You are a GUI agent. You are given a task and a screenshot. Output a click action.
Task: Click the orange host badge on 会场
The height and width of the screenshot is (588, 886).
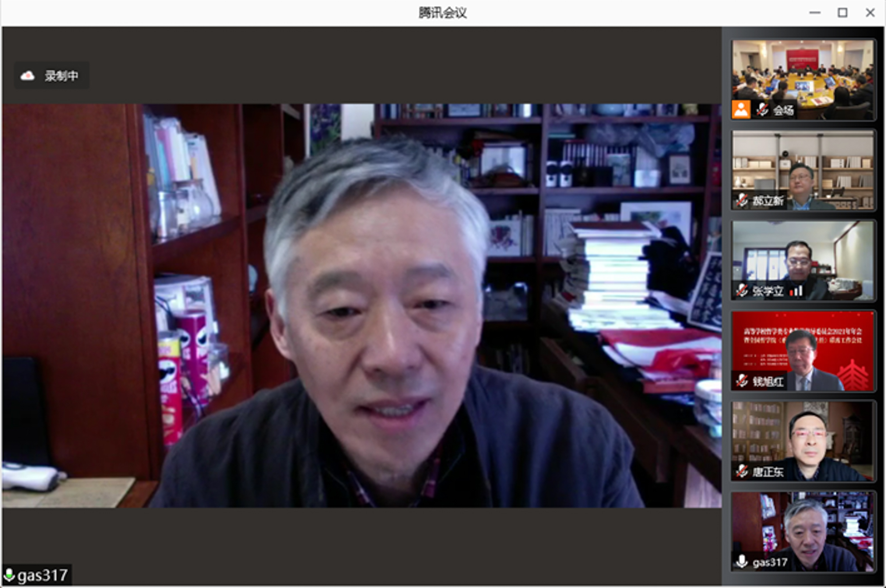(741, 109)
